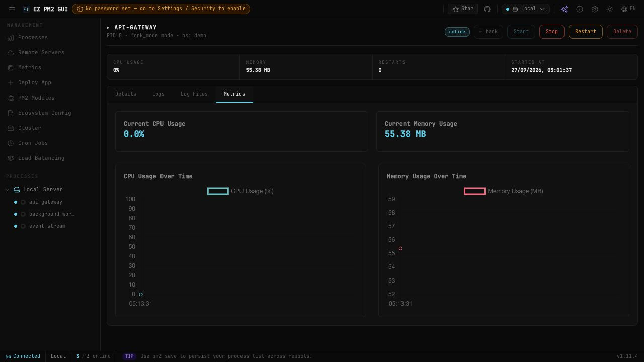
Task: Toggle CPU Usage (%) legend swatch
Action: click(218, 191)
